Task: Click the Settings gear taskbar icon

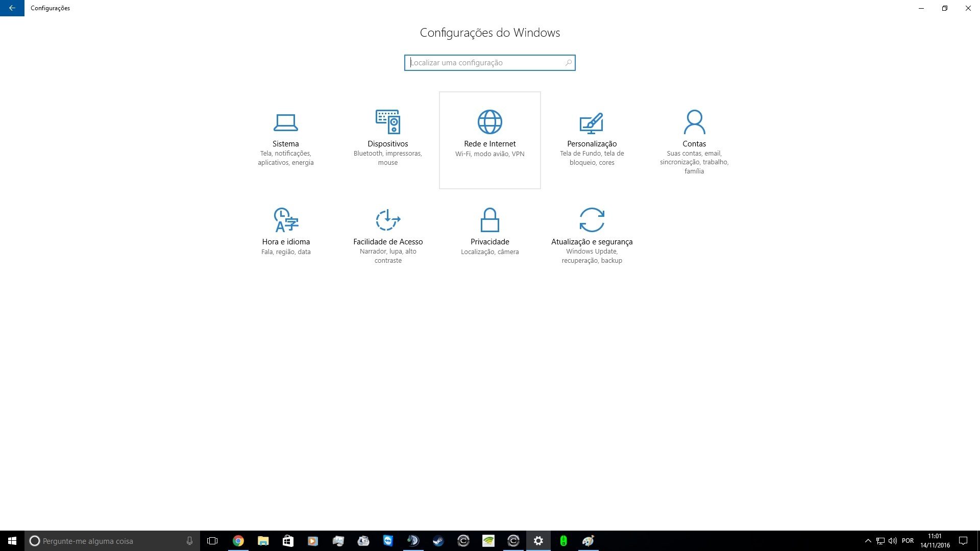Action: point(538,541)
